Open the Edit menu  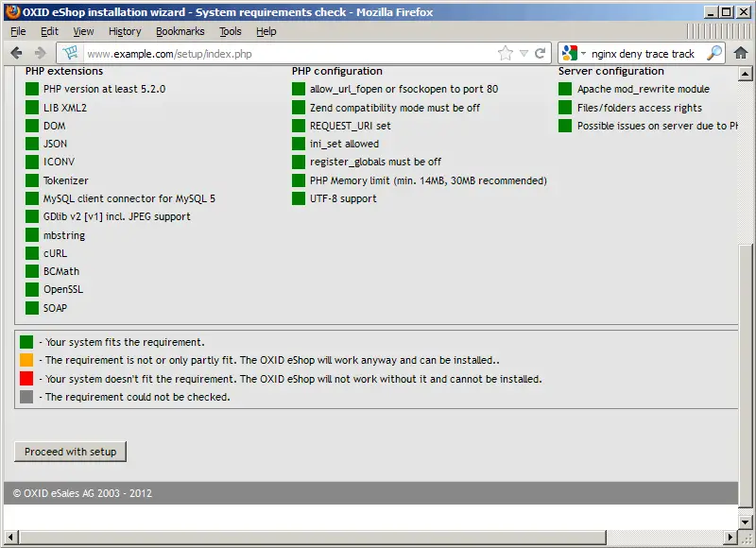pos(49,31)
